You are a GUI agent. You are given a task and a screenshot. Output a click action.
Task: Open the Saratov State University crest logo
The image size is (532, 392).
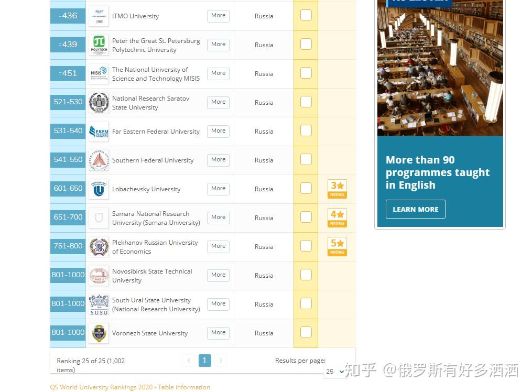(x=99, y=102)
